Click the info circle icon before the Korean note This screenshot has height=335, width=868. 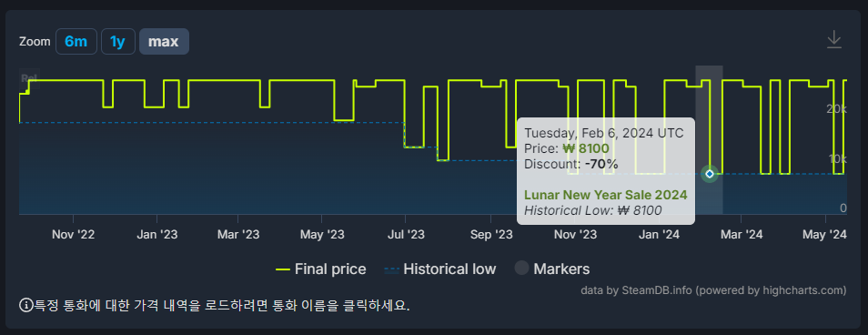(26, 305)
